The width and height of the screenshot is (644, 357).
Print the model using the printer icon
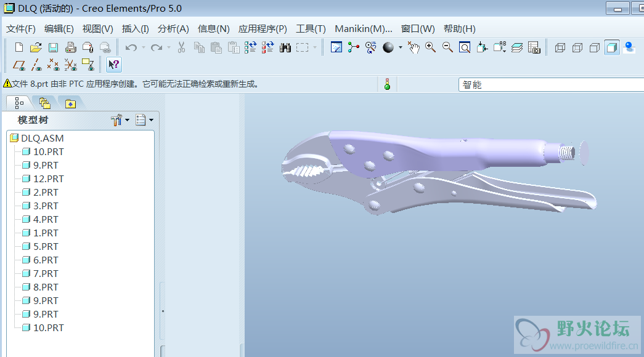pos(71,47)
